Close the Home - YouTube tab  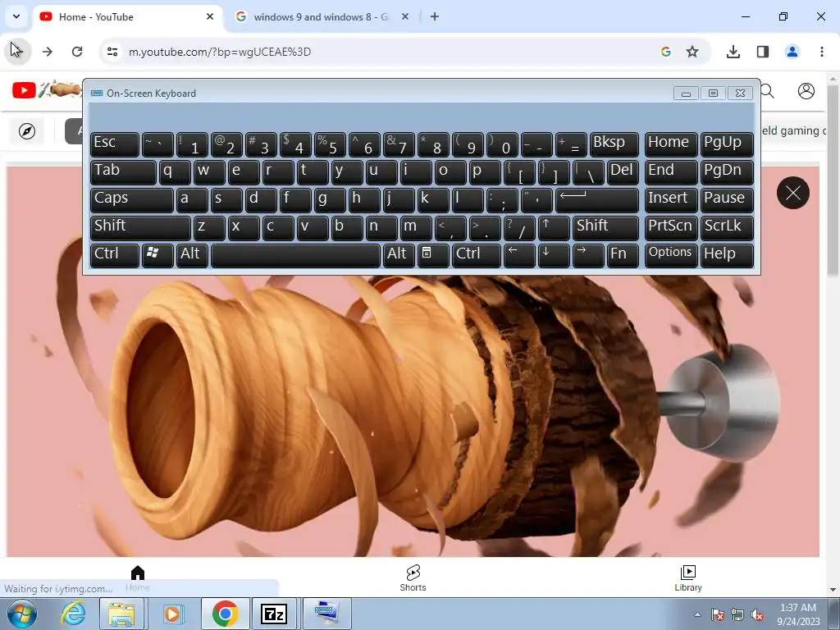click(x=210, y=16)
